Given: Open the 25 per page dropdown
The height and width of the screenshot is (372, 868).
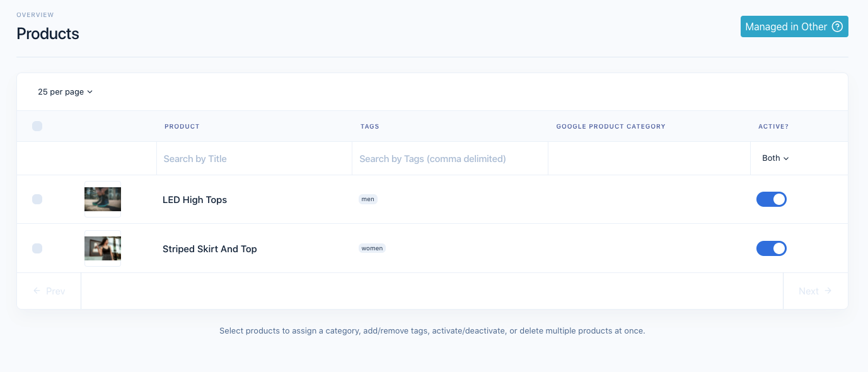Looking at the screenshot, I should click(65, 92).
